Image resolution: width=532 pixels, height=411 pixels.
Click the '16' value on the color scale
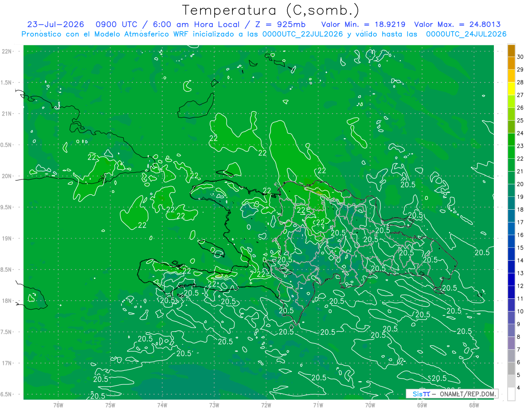520,235
